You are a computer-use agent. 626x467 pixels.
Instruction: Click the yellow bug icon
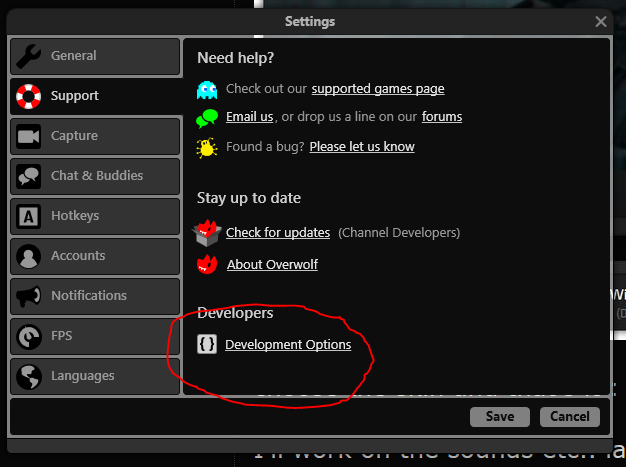tap(207, 148)
